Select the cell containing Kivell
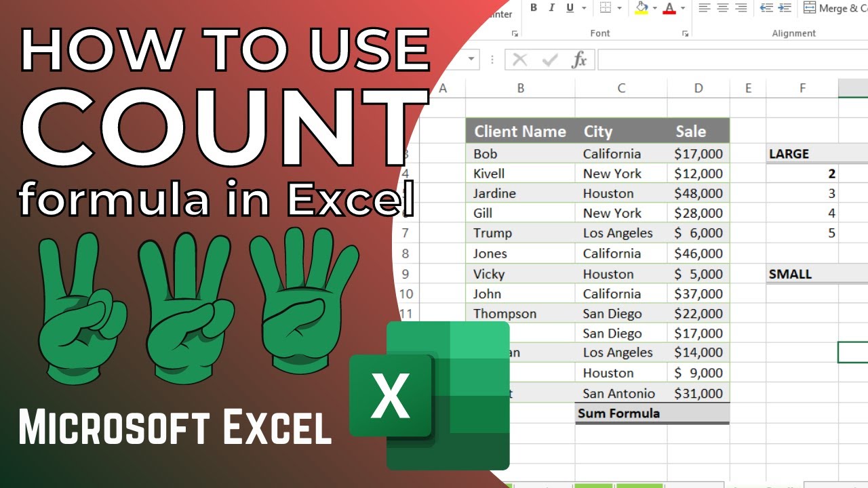The height and width of the screenshot is (488, 868). coord(520,174)
